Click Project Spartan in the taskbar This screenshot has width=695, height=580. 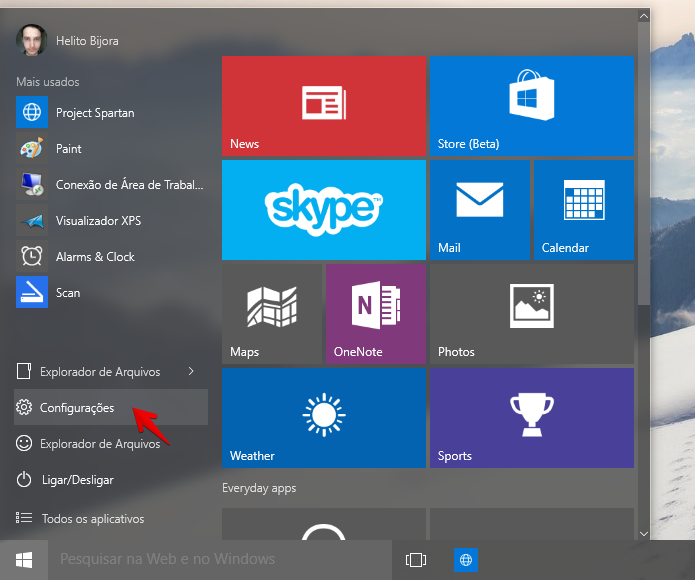[465, 560]
